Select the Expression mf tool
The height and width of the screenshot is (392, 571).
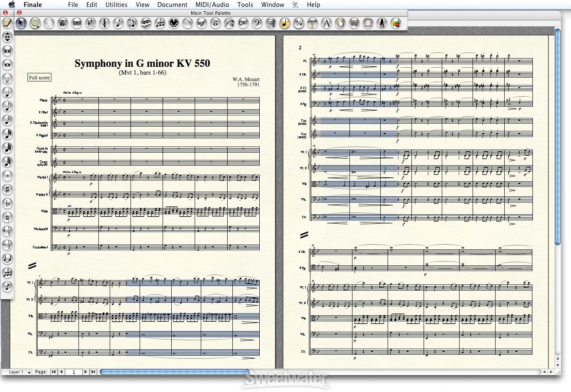[202, 23]
